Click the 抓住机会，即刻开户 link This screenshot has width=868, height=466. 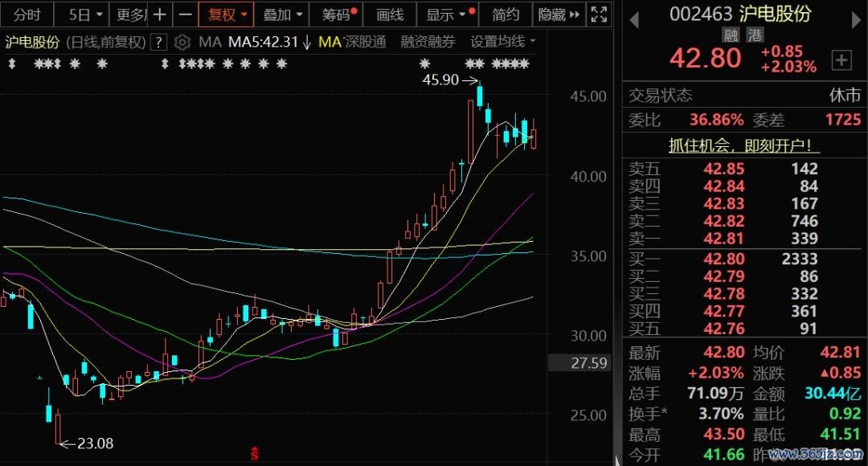click(744, 145)
